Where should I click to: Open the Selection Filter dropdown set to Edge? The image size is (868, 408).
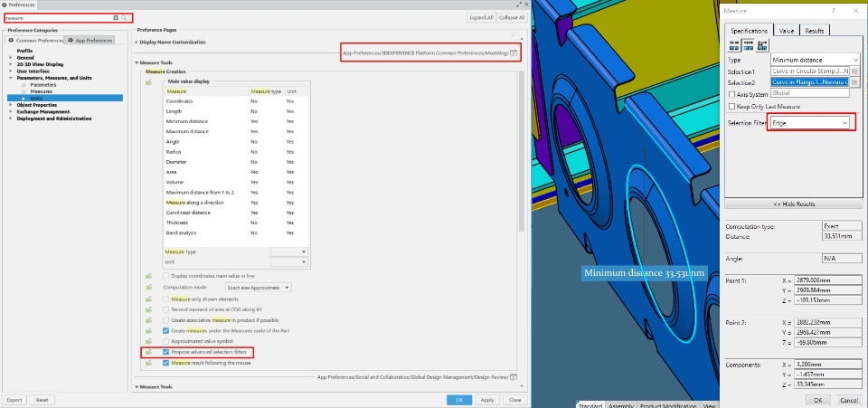(810, 123)
